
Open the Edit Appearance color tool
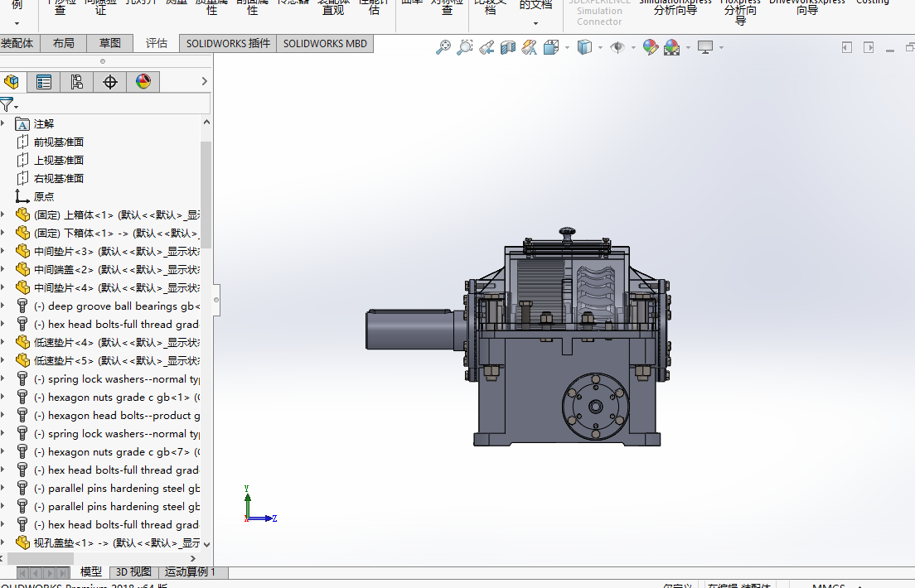coord(650,47)
